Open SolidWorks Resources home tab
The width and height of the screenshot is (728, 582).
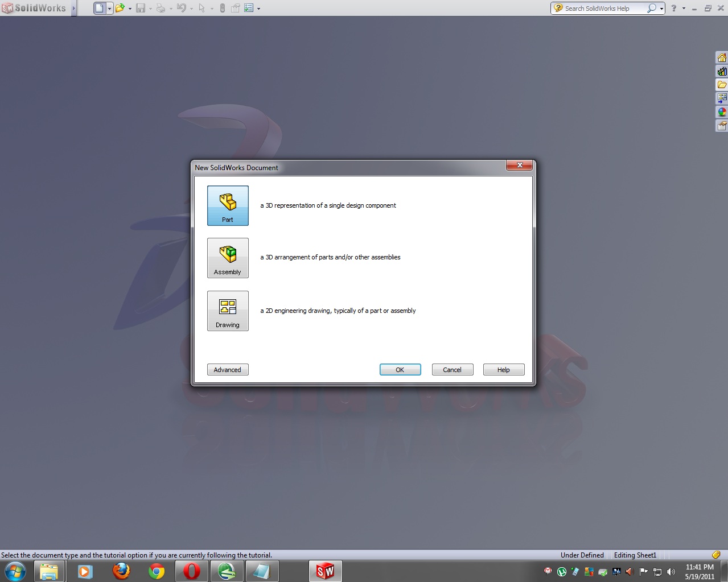(x=722, y=57)
